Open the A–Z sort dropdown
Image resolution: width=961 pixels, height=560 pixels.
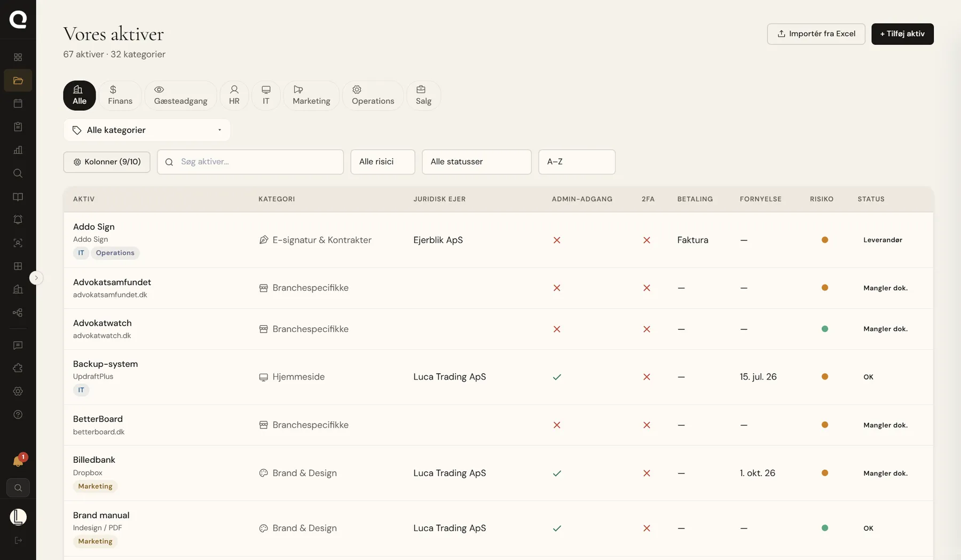pos(577,162)
